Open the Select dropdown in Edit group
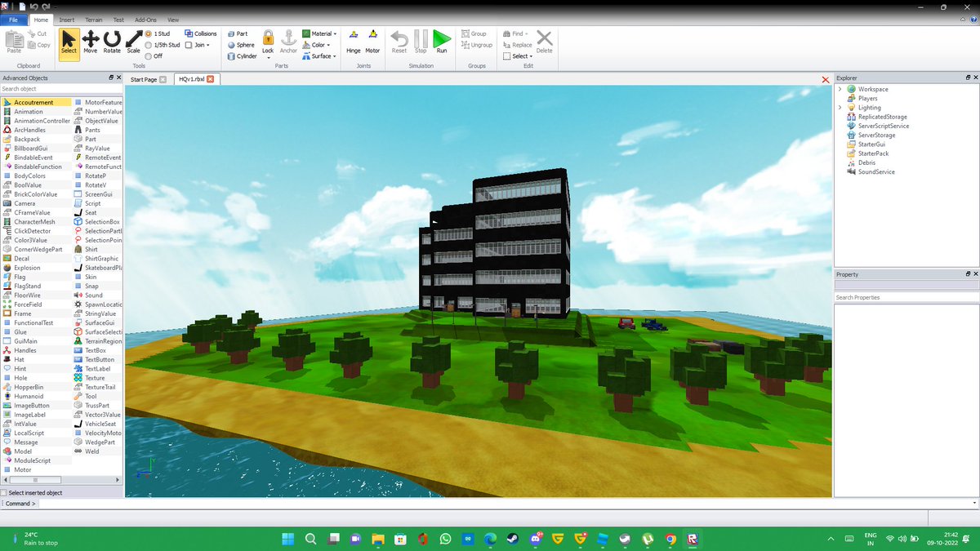 click(x=519, y=56)
